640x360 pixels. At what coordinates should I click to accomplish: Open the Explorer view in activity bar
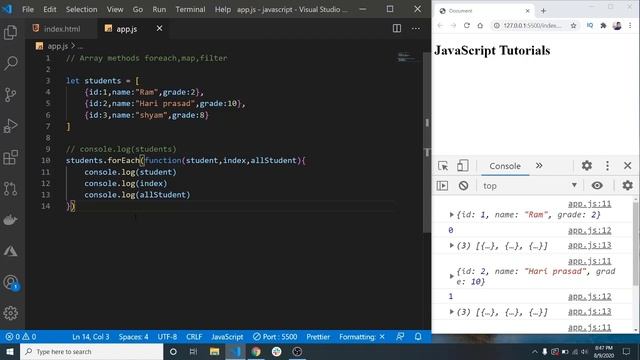[11, 32]
